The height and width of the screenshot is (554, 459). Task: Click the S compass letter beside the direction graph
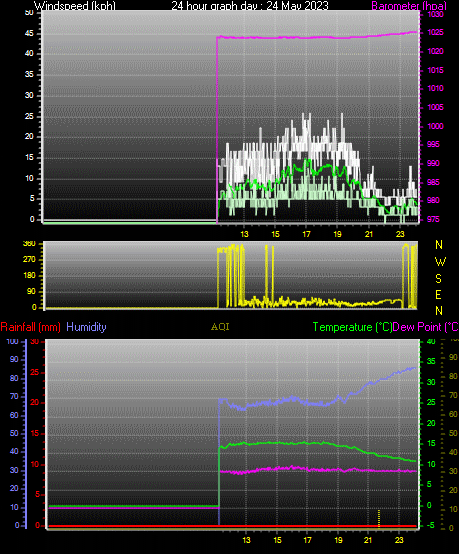(439, 279)
